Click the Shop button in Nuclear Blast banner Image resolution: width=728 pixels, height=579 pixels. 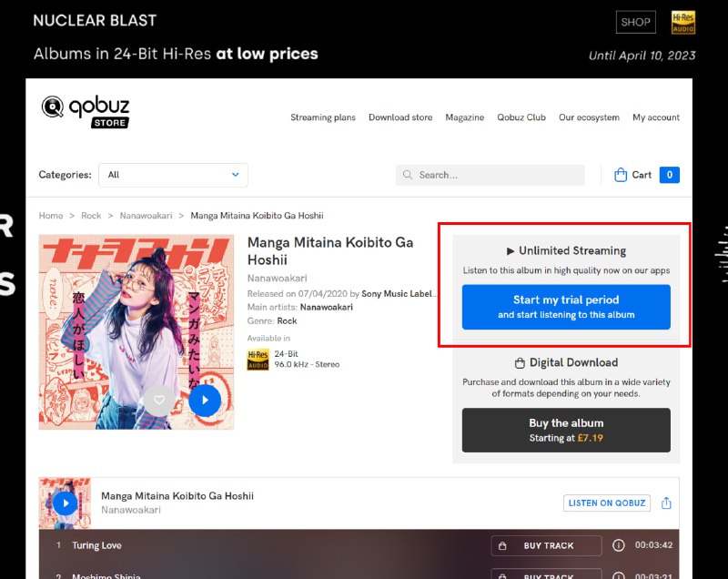pyautogui.click(x=635, y=23)
